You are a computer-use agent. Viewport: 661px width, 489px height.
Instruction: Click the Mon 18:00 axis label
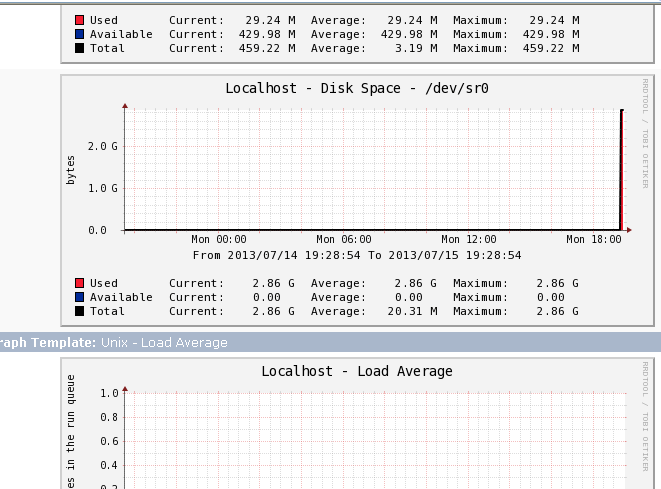pyautogui.click(x=594, y=239)
